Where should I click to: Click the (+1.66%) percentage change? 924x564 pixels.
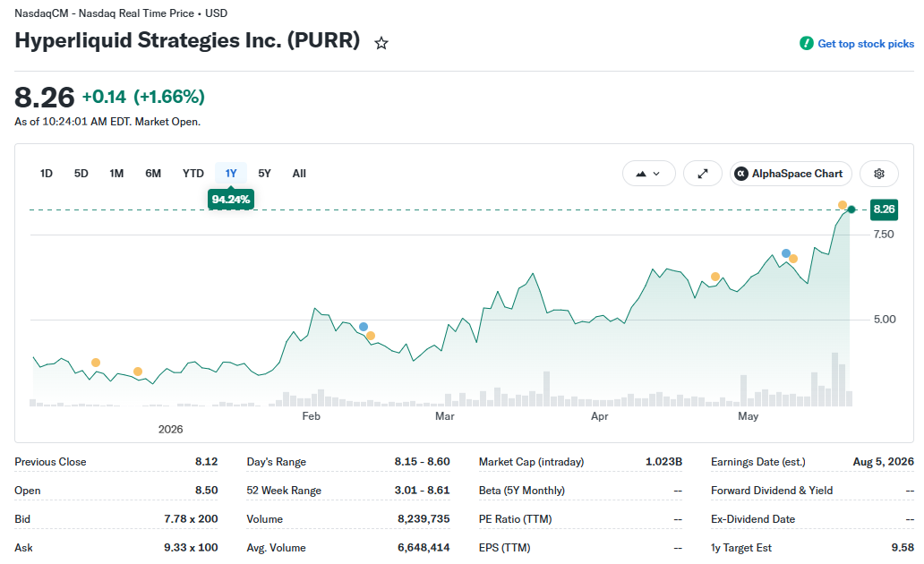click(169, 97)
